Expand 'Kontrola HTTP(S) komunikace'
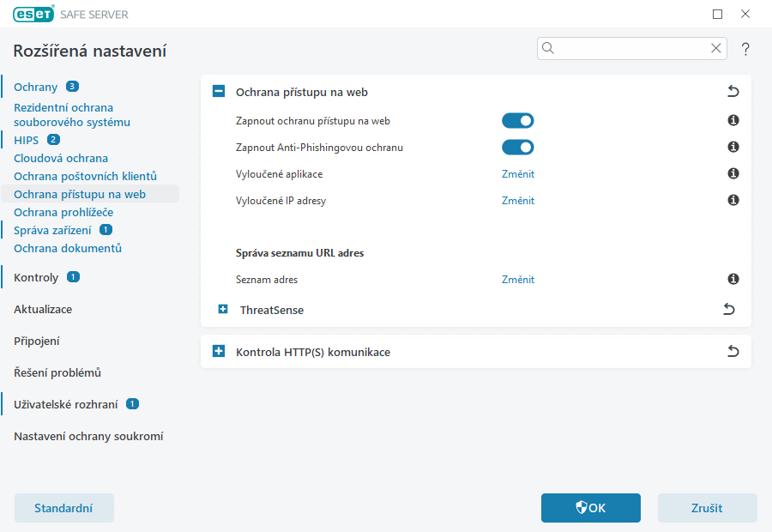This screenshot has height=532, width=772. 218,351
